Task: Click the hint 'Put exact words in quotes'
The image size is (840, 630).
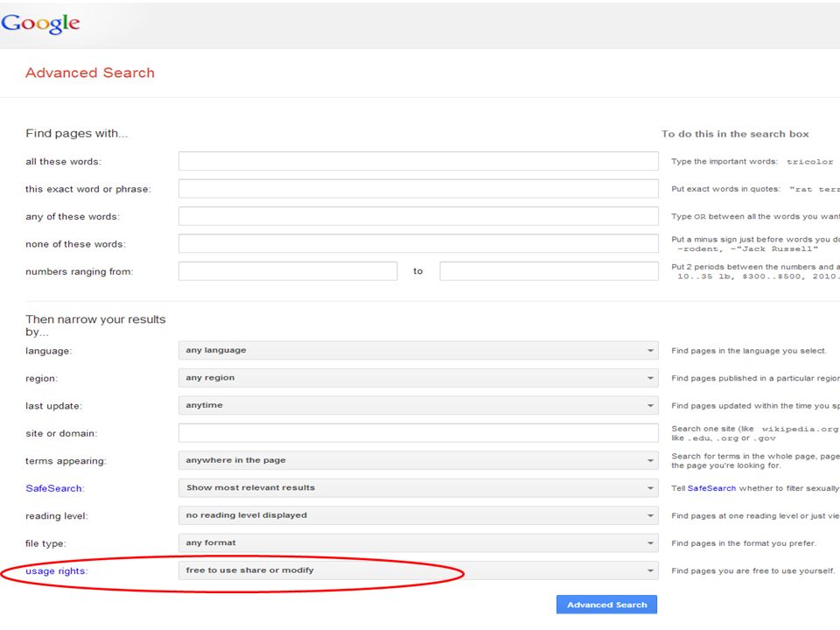Action: [726, 189]
